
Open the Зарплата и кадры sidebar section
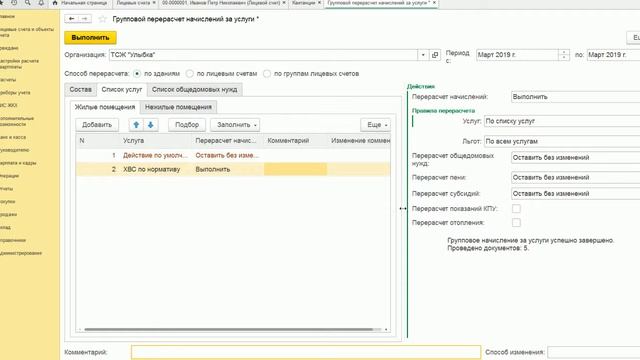pos(18,163)
